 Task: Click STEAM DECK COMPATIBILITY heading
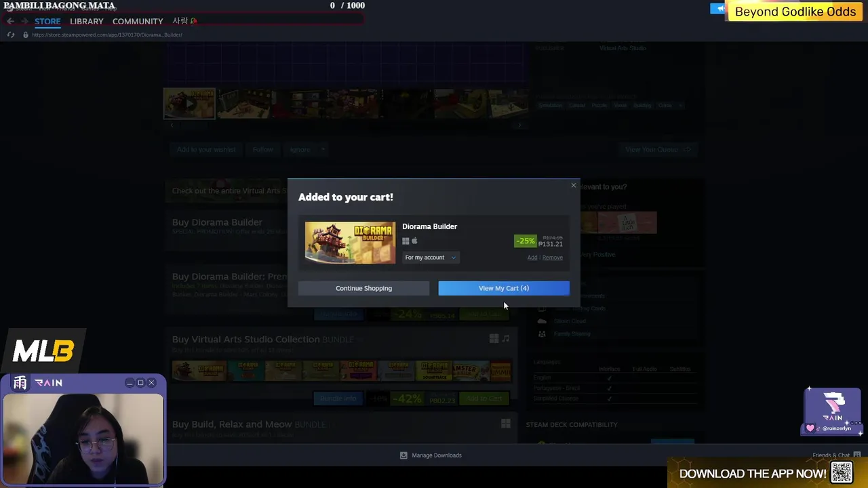[572, 425]
